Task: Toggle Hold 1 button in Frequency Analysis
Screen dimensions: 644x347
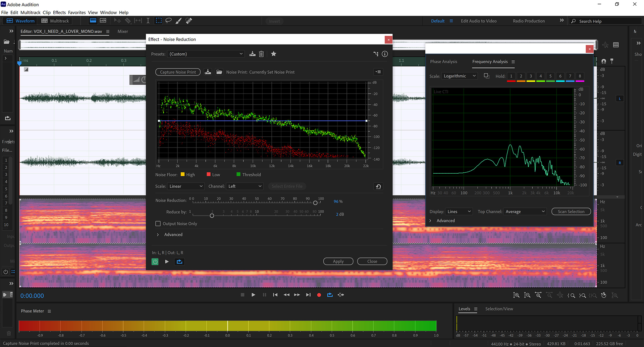Action: [511, 76]
